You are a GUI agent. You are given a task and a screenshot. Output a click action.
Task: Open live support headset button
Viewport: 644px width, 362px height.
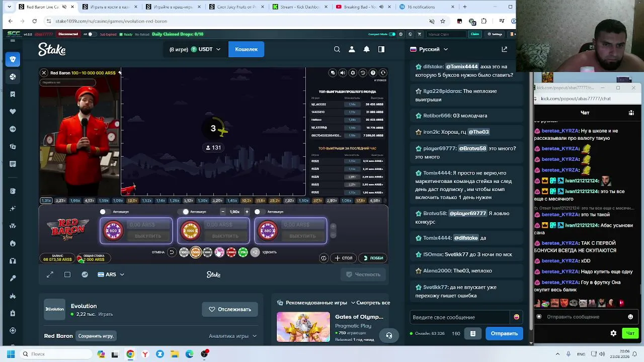(389, 335)
